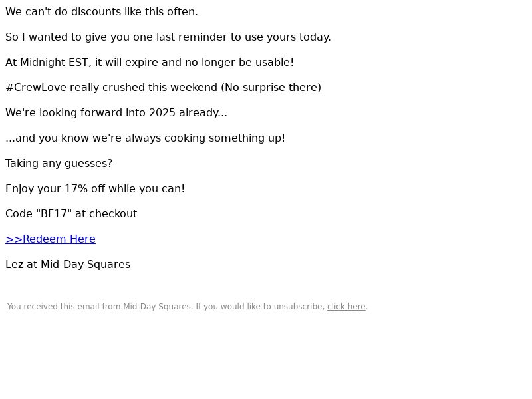The width and height of the screenshot is (532, 399).
Task: Click the "BF17" discount code text
Action: pos(54,213)
